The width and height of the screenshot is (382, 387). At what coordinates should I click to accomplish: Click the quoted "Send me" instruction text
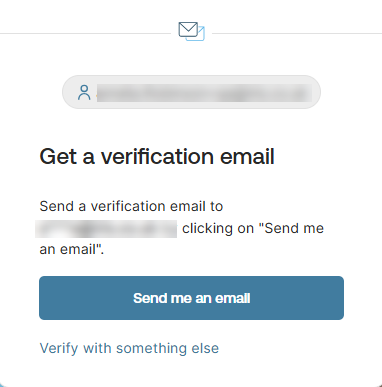(x=291, y=229)
